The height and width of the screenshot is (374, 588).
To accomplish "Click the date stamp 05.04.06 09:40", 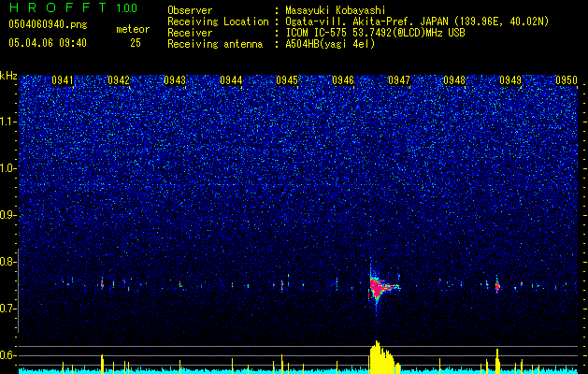I will pos(48,43).
